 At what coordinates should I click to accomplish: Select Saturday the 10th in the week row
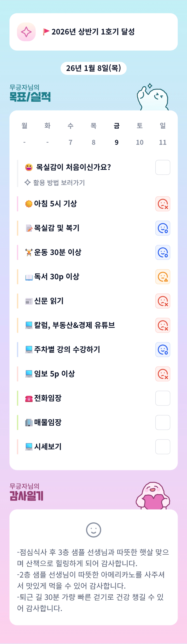coord(140,142)
